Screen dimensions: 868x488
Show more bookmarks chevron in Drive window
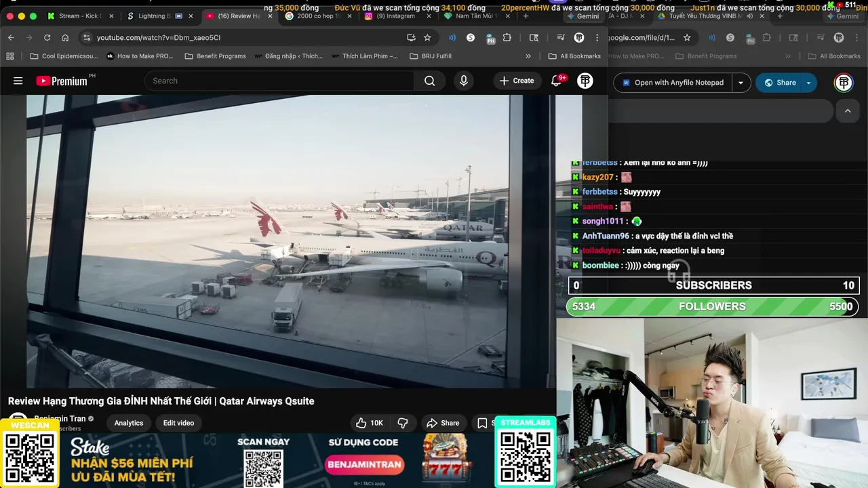pos(788,56)
